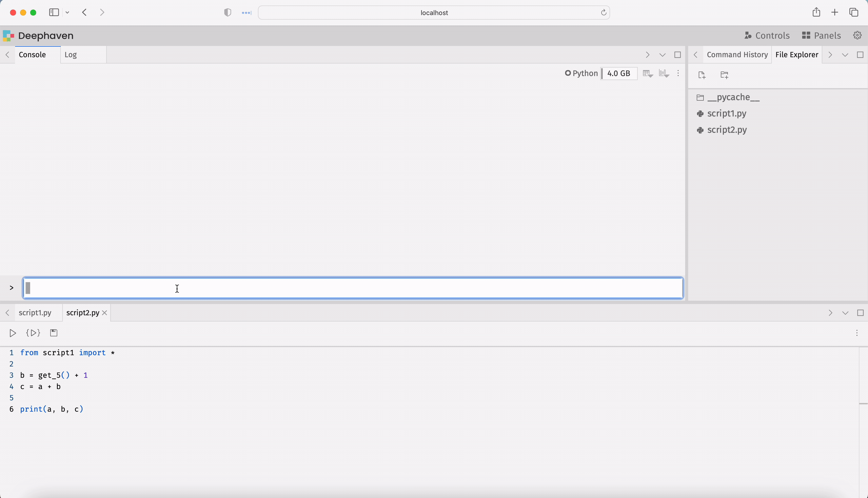Viewport: 868px width, 498px height.
Task: Click the 4.0 GB heap usage indicator
Action: (618, 73)
